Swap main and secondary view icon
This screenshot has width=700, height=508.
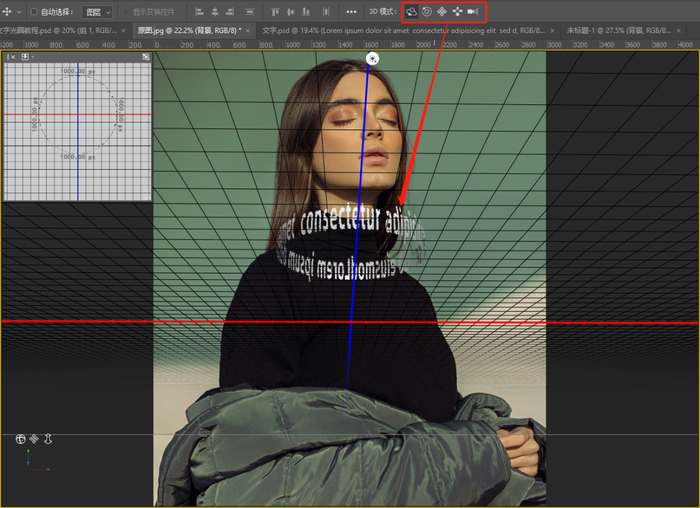point(146,57)
